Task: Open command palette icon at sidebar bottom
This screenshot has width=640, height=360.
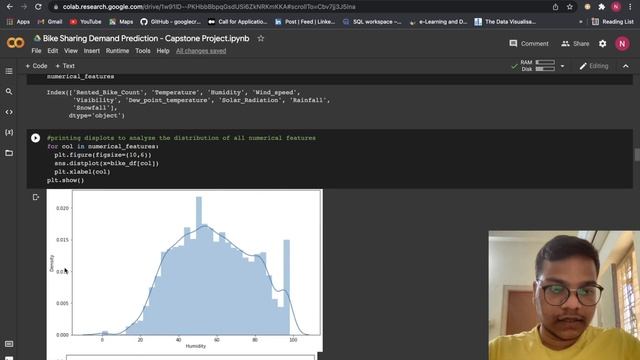Action: [x=9, y=344]
